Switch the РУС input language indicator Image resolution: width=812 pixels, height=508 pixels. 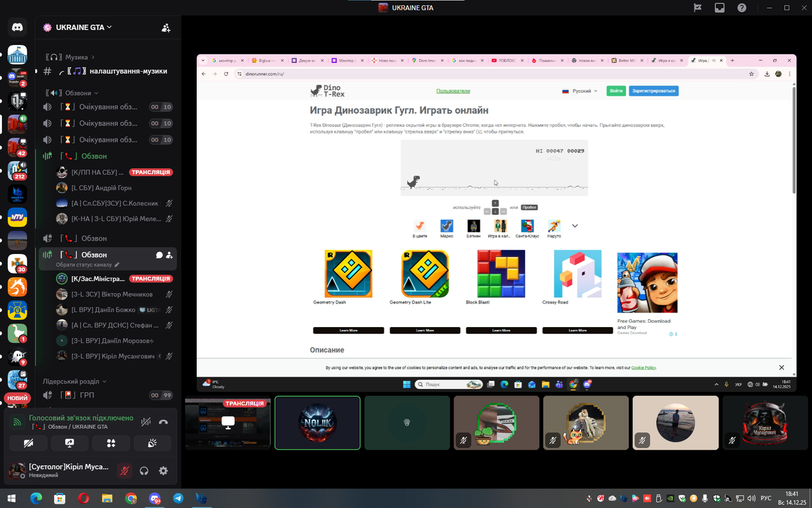click(766, 498)
